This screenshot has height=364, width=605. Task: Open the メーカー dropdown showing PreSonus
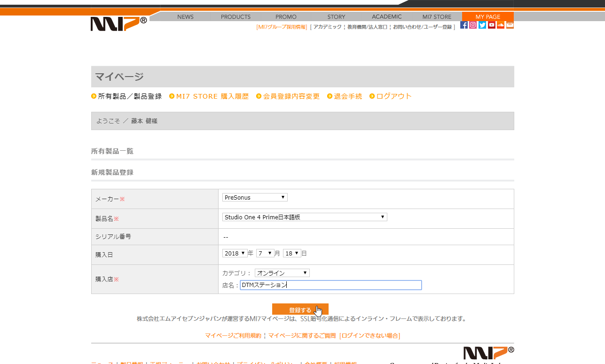coord(255,197)
